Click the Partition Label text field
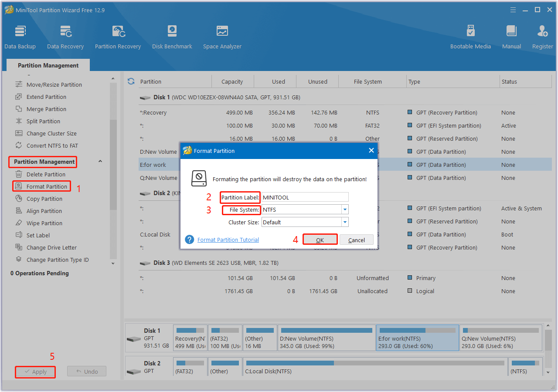Viewport: 558px width, 392px height. [x=305, y=197]
